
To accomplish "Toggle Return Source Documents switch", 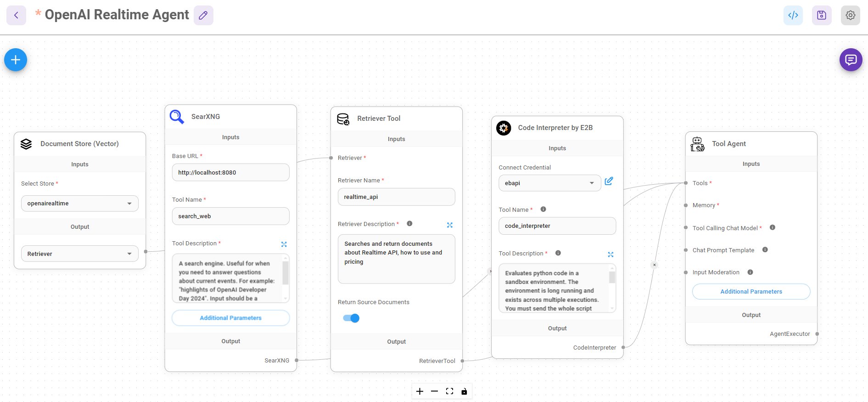I will (x=351, y=318).
